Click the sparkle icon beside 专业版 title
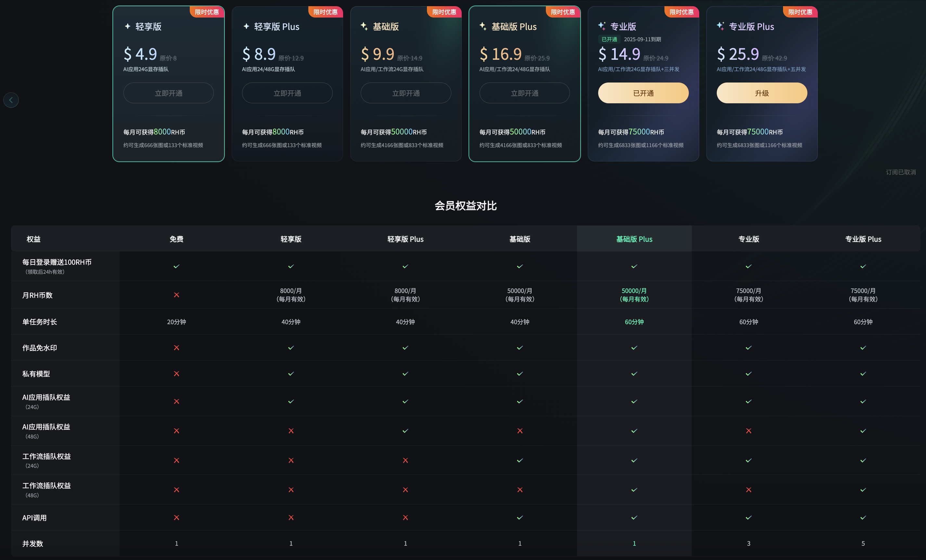 (602, 26)
